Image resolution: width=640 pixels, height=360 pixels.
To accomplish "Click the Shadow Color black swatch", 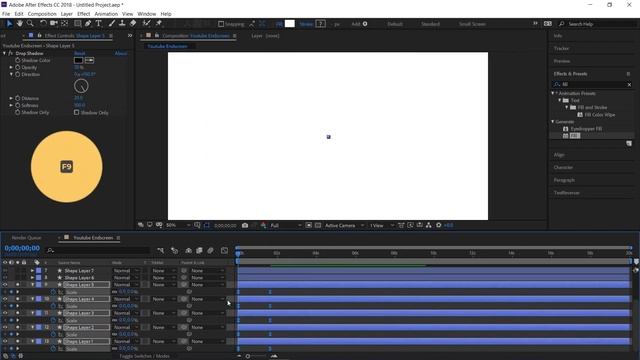I will (x=78, y=60).
